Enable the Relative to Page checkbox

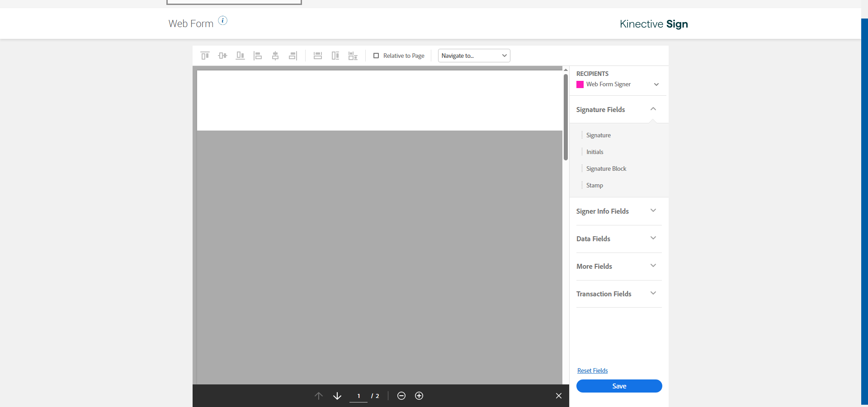coord(376,56)
